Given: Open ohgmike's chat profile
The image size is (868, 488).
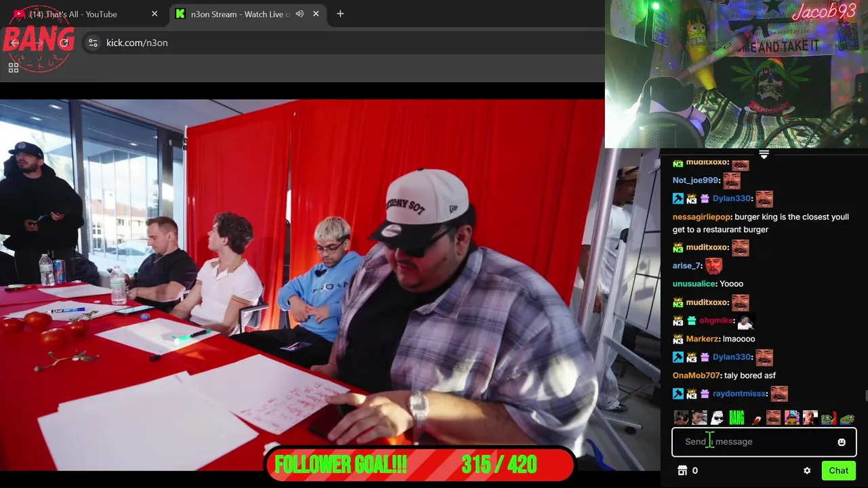Looking at the screenshot, I should tap(716, 321).
